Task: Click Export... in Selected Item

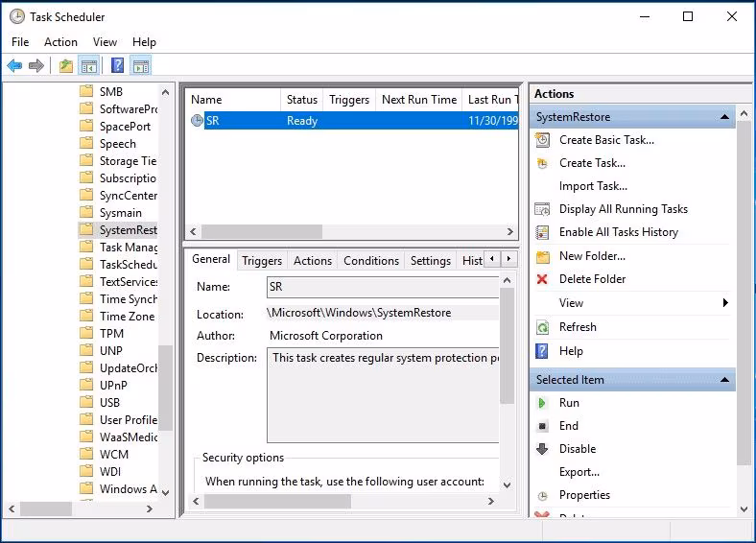Action: (x=579, y=472)
